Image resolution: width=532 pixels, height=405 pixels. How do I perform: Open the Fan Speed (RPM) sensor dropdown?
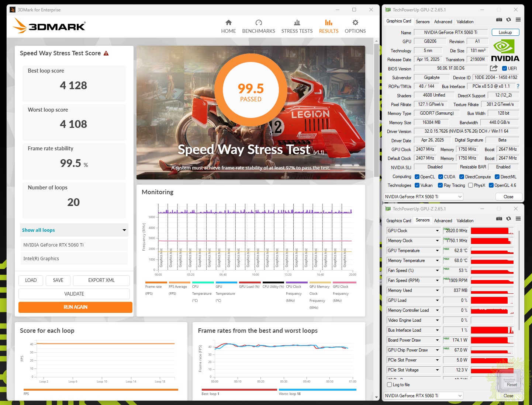point(437,280)
